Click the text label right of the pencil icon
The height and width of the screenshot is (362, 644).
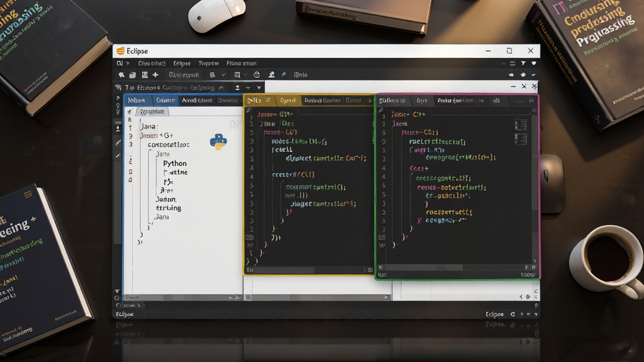[301, 75]
